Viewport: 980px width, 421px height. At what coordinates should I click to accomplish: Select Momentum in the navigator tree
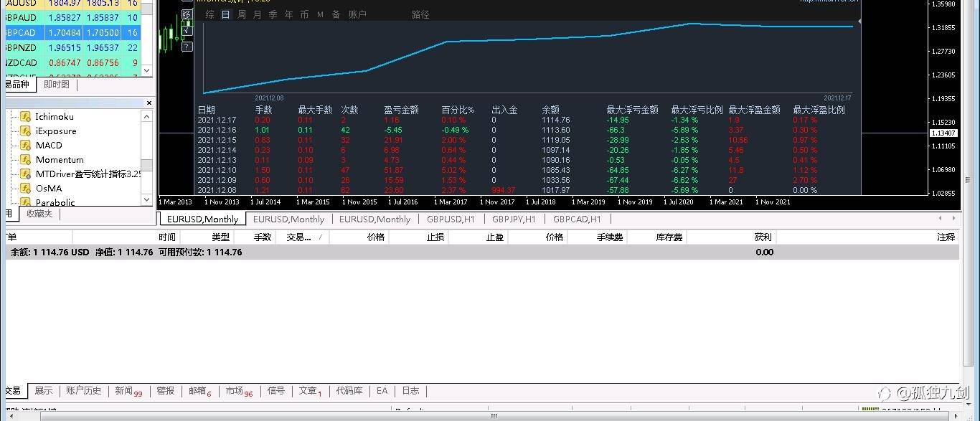(60, 159)
